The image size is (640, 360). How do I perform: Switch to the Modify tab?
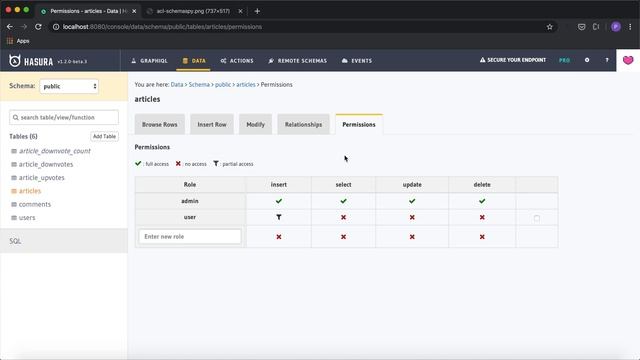click(256, 124)
